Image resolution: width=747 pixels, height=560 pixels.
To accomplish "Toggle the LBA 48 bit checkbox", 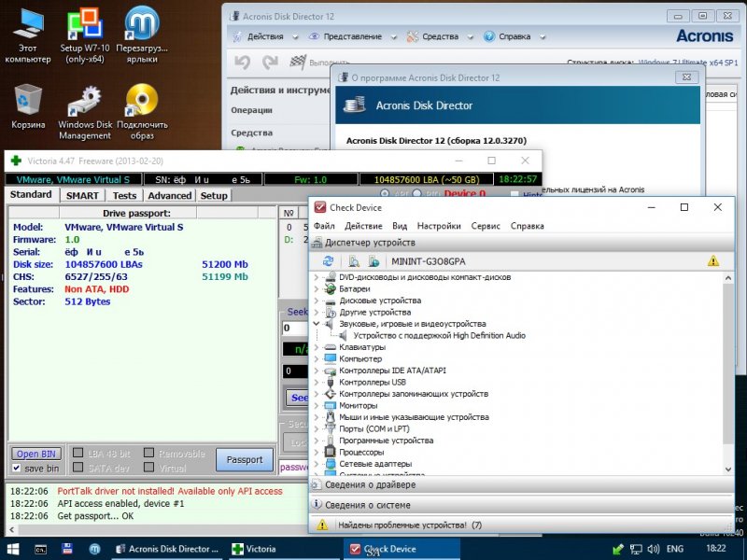I will tap(78, 453).
